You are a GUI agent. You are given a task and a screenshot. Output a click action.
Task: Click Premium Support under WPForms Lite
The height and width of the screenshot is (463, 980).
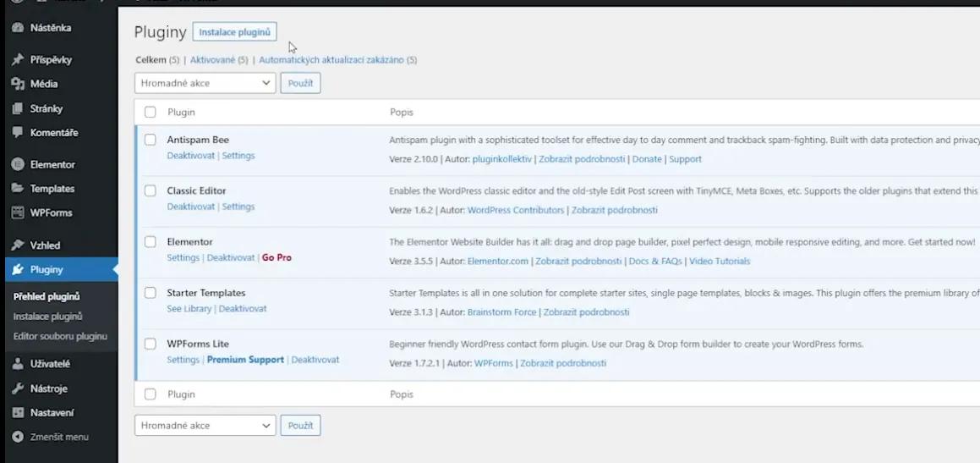[245, 360]
